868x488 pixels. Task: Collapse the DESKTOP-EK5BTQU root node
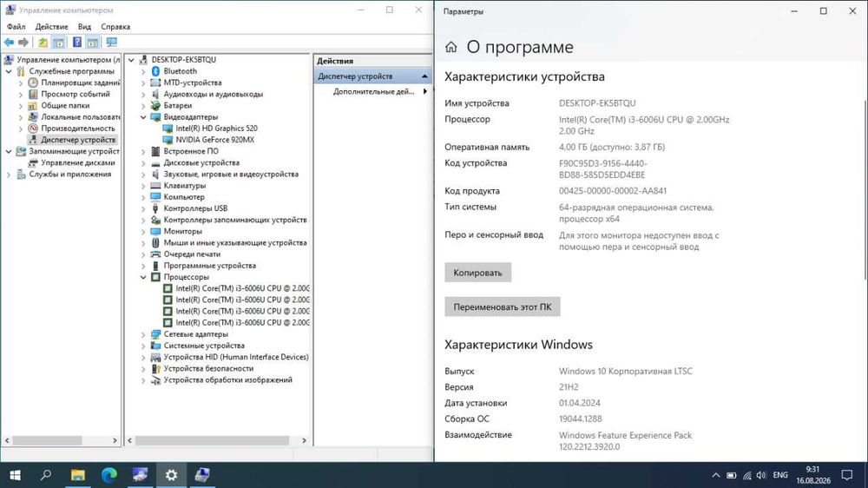pyautogui.click(x=131, y=60)
